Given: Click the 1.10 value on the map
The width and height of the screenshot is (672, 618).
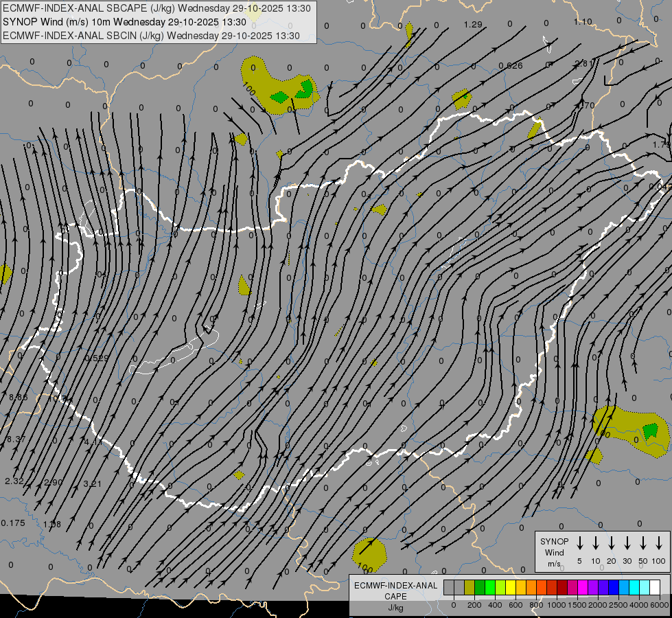Looking at the screenshot, I should click(x=583, y=21).
